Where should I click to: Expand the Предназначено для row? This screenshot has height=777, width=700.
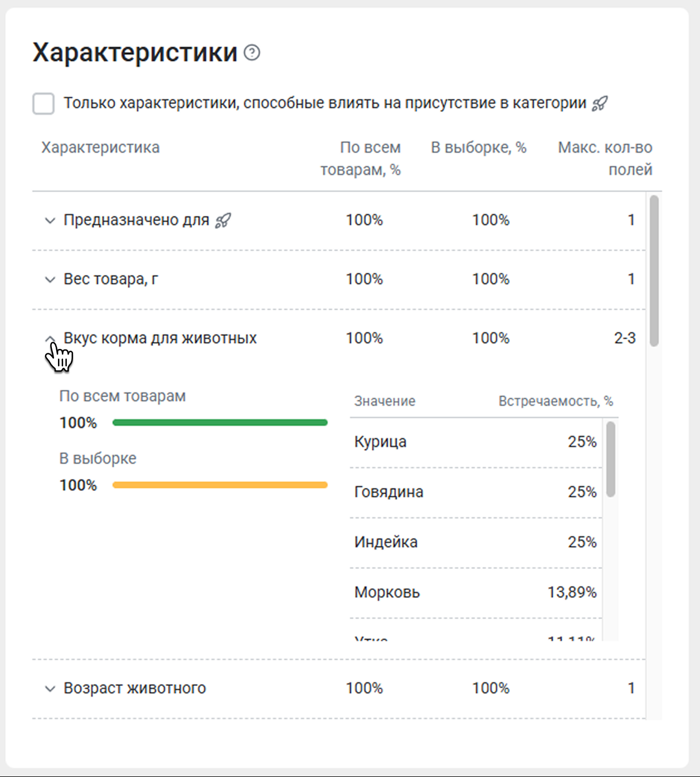coord(50,221)
